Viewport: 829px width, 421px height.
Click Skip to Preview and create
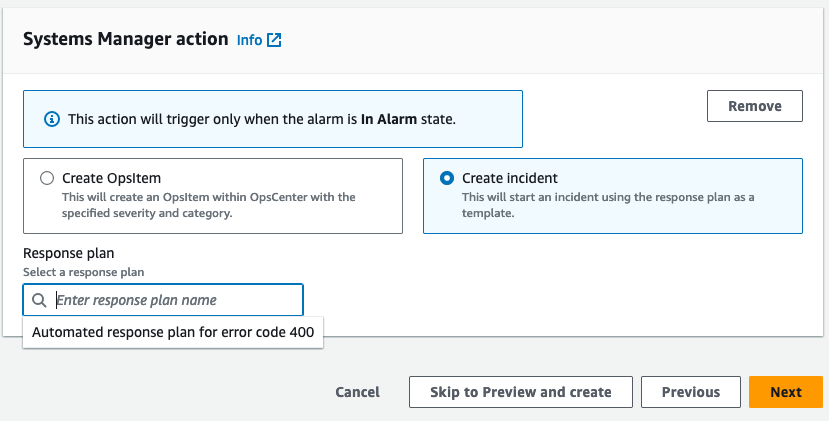point(521,392)
